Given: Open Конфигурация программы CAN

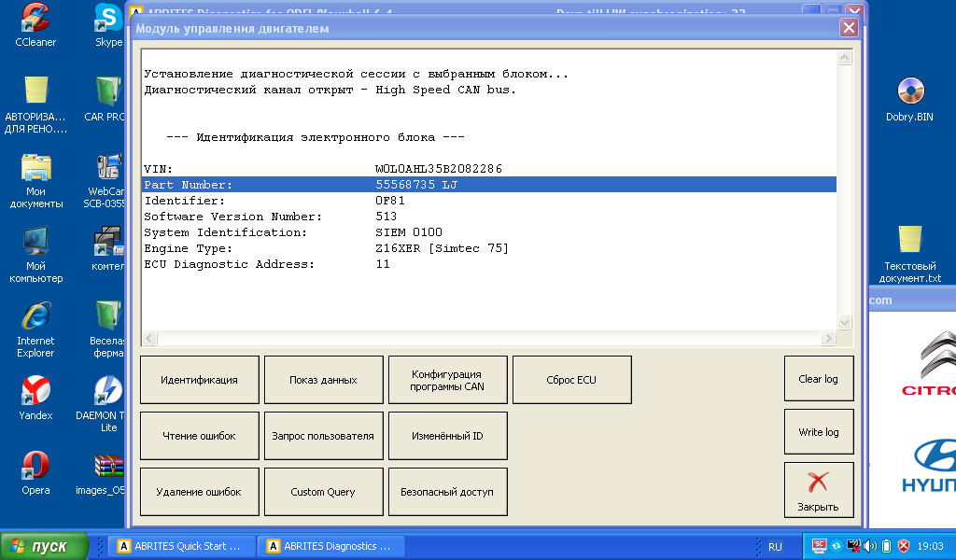Looking at the screenshot, I should coord(447,380).
